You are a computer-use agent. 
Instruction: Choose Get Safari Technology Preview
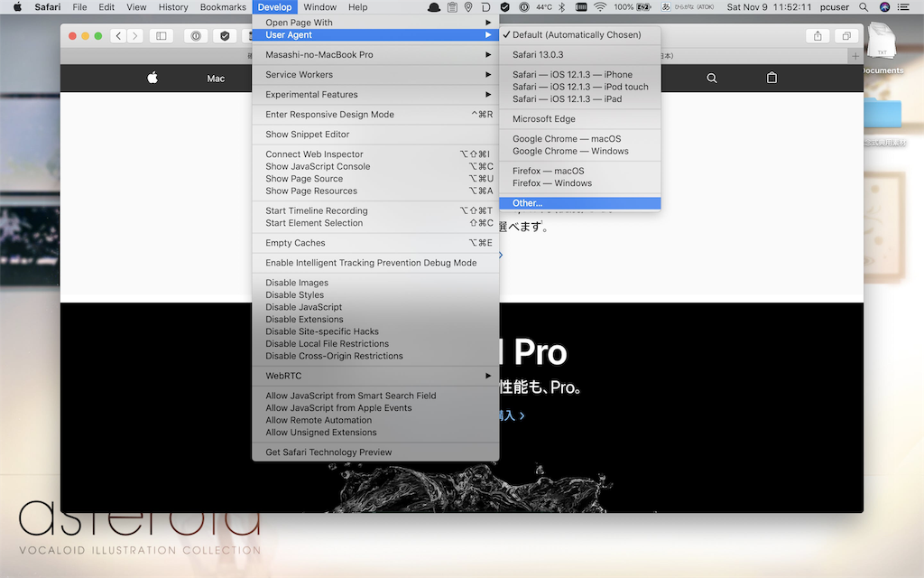[x=375, y=452]
